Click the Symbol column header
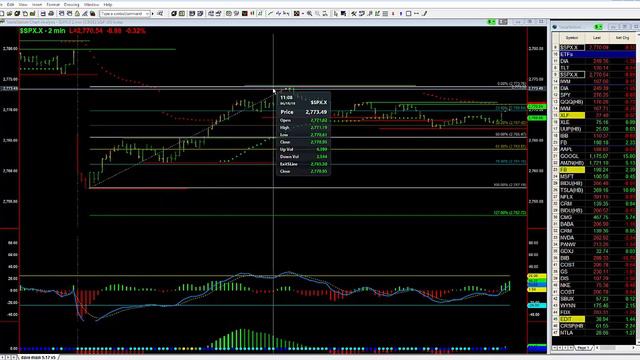The height and width of the screenshot is (360, 640). pos(572,38)
